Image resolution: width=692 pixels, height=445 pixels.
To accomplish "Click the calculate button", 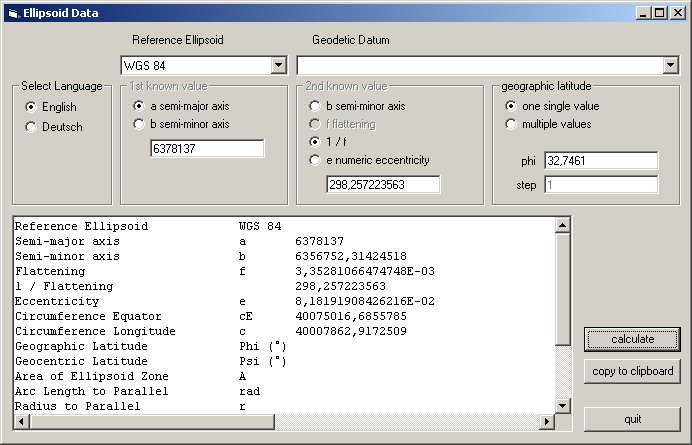I will pyautogui.click(x=632, y=339).
